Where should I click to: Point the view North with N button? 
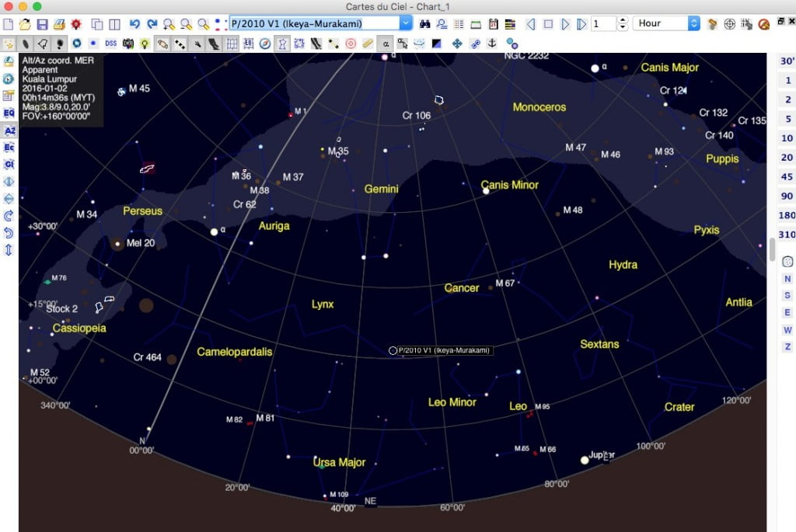tap(787, 278)
